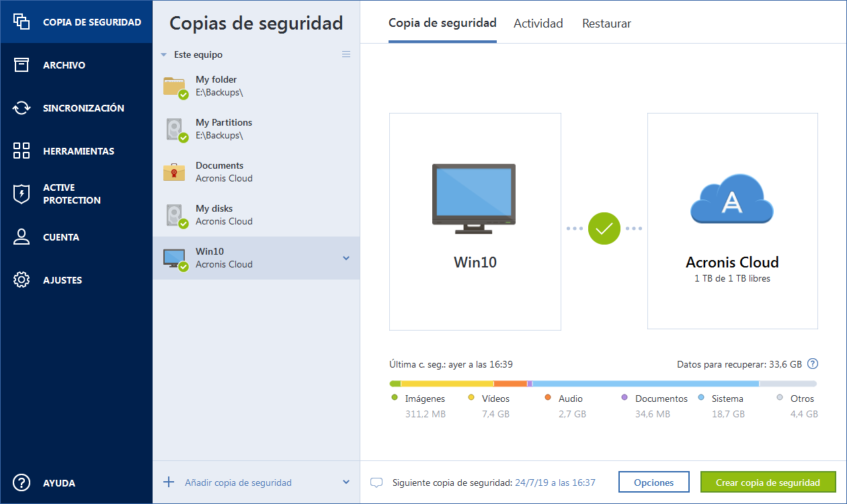The height and width of the screenshot is (504, 847).
Task: Open the Archivo section icon
Action: (x=22, y=65)
